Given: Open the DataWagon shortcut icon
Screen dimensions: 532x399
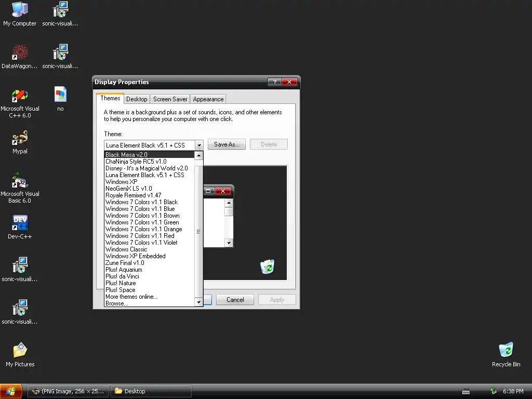Looking at the screenshot, I should point(20,56).
